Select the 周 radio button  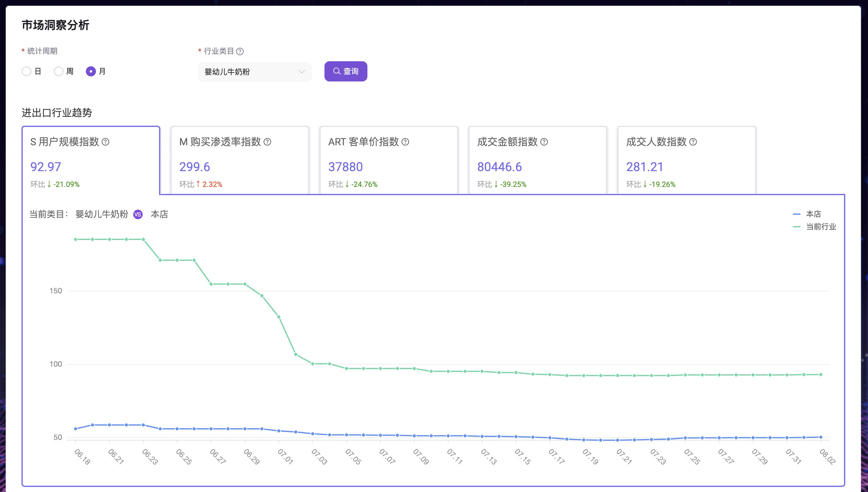(x=58, y=71)
